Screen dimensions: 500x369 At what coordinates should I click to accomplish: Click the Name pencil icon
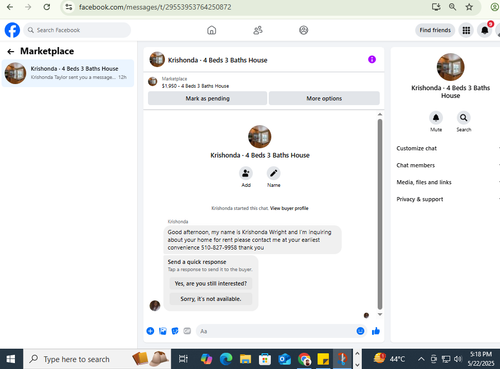click(x=274, y=173)
